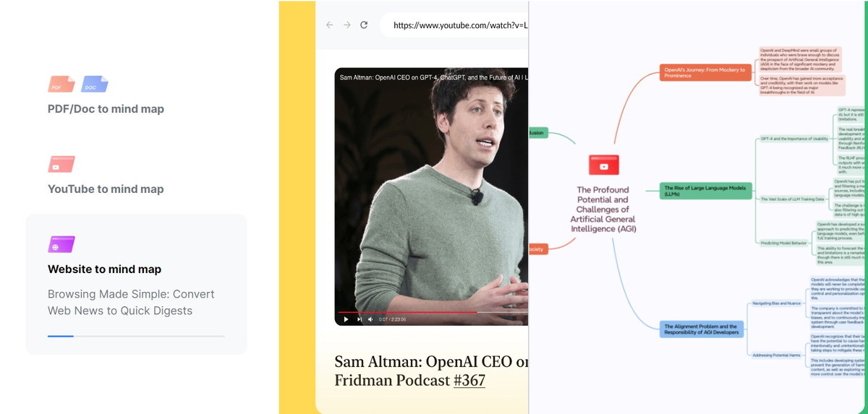The height and width of the screenshot is (414, 868).
Task: Select the Navigating Bias and Nuance subnode
Action: 775,303
